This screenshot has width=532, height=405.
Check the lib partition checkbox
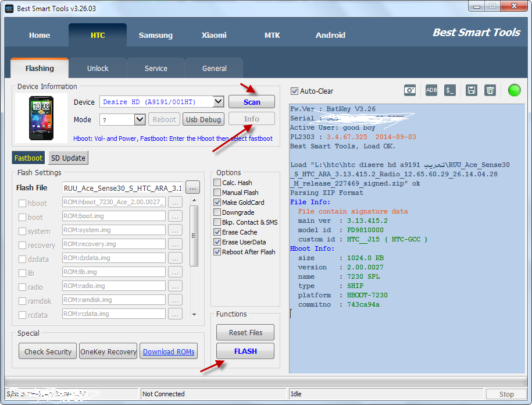23,273
